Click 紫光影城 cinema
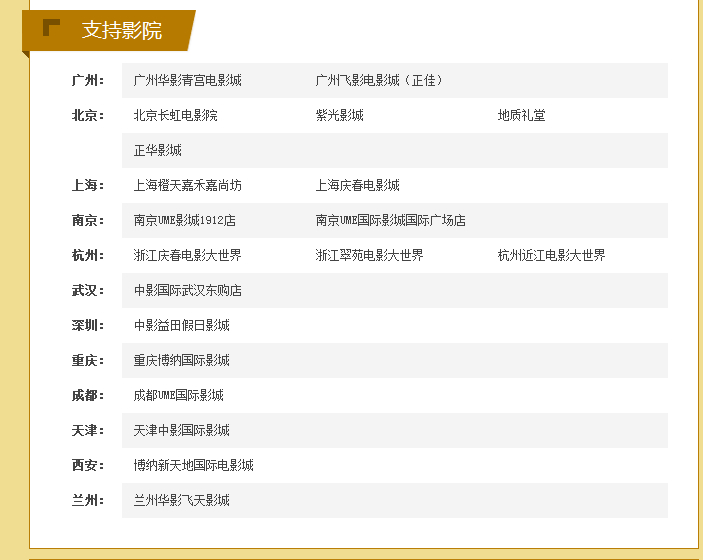The width and height of the screenshot is (703, 560). 339,116
